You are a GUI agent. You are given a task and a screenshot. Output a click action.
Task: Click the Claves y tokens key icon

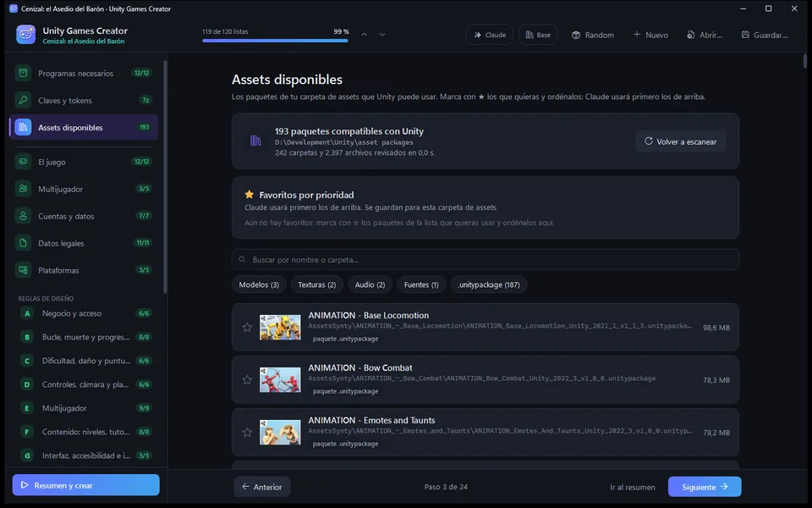tap(23, 100)
